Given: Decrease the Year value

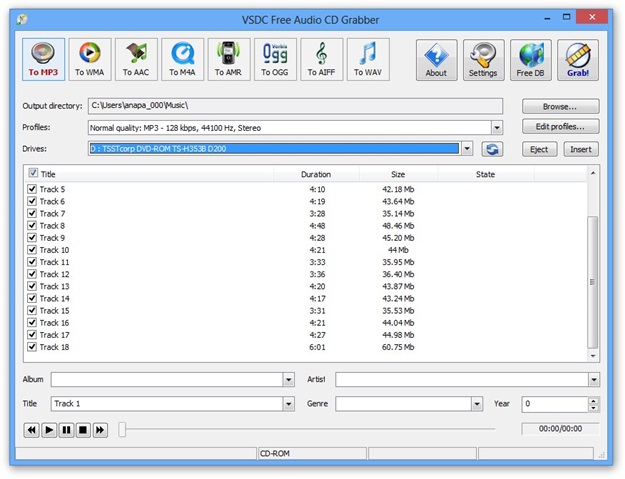Looking at the screenshot, I should [x=594, y=408].
